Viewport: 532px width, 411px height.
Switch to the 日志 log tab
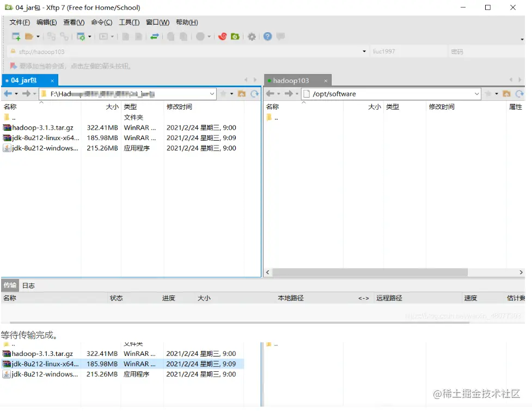point(28,285)
